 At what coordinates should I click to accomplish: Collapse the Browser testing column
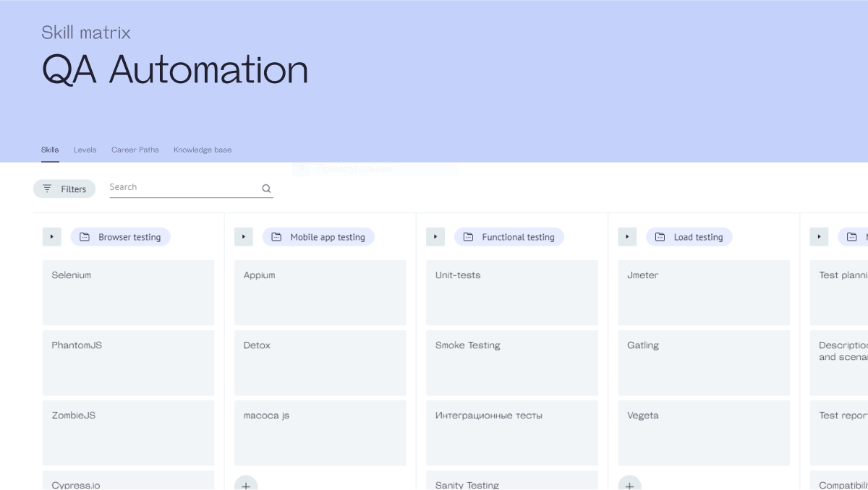52,237
